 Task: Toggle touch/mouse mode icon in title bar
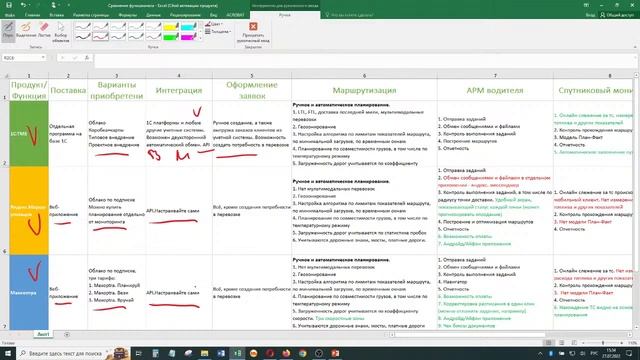click(x=53, y=5)
